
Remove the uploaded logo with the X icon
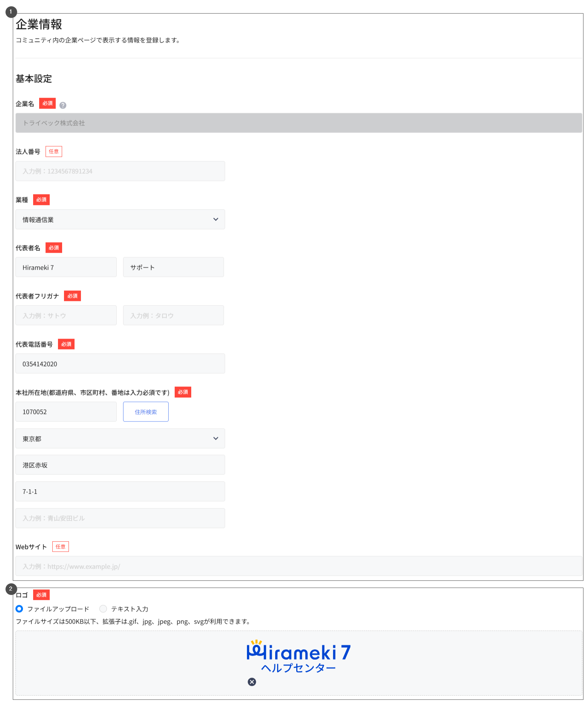pos(252,682)
